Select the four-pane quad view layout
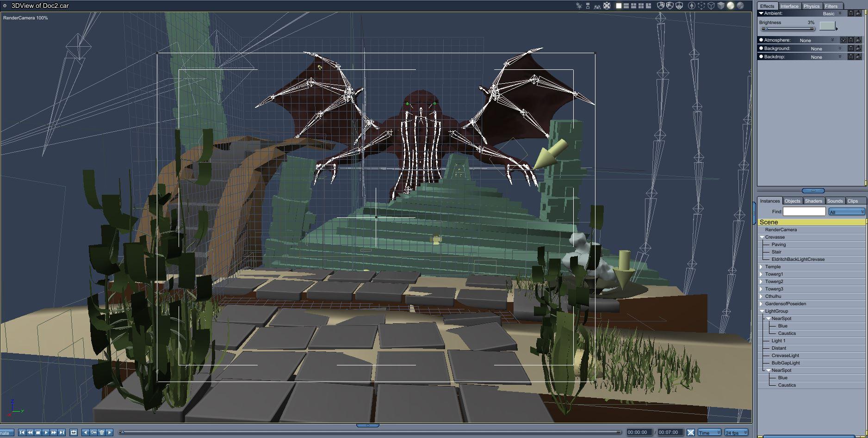Viewport: 868px width, 438px height. point(641,6)
